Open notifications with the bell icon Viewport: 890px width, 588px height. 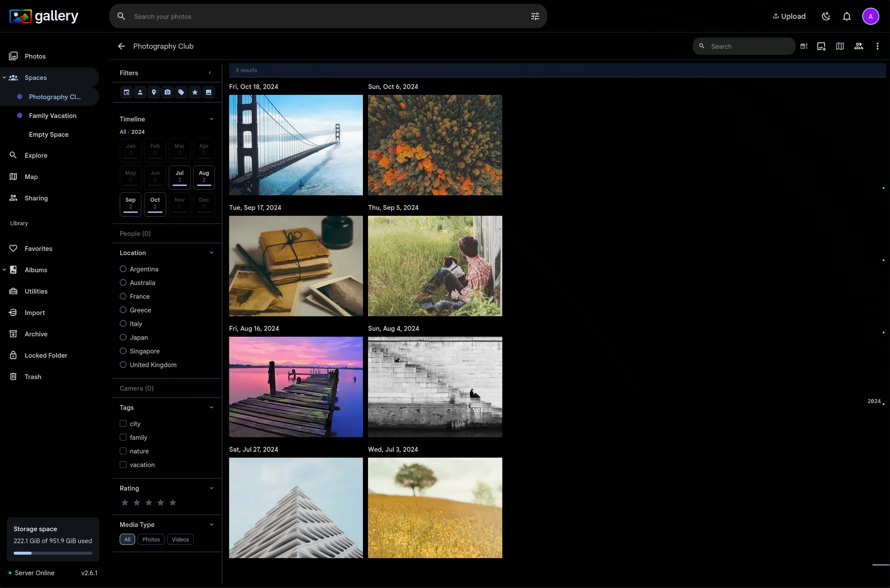pyautogui.click(x=846, y=16)
